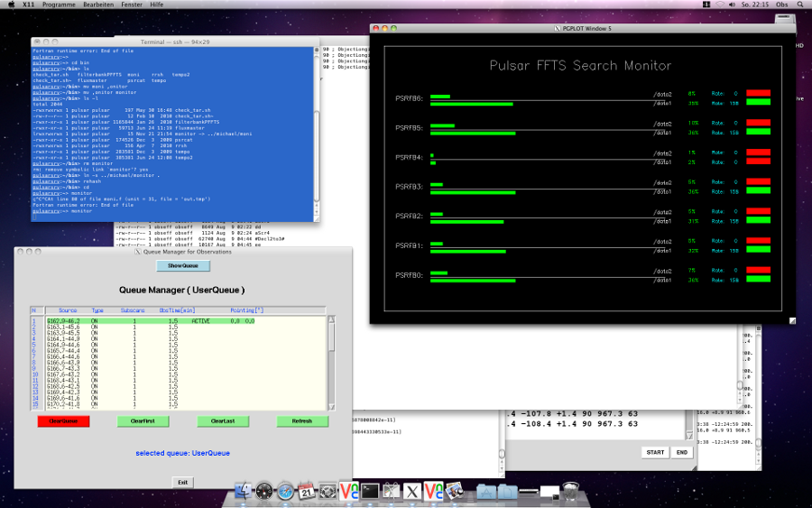The width and height of the screenshot is (812, 508).
Task: Click the volume icon in the menu bar
Action: click(x=733, y=5)
